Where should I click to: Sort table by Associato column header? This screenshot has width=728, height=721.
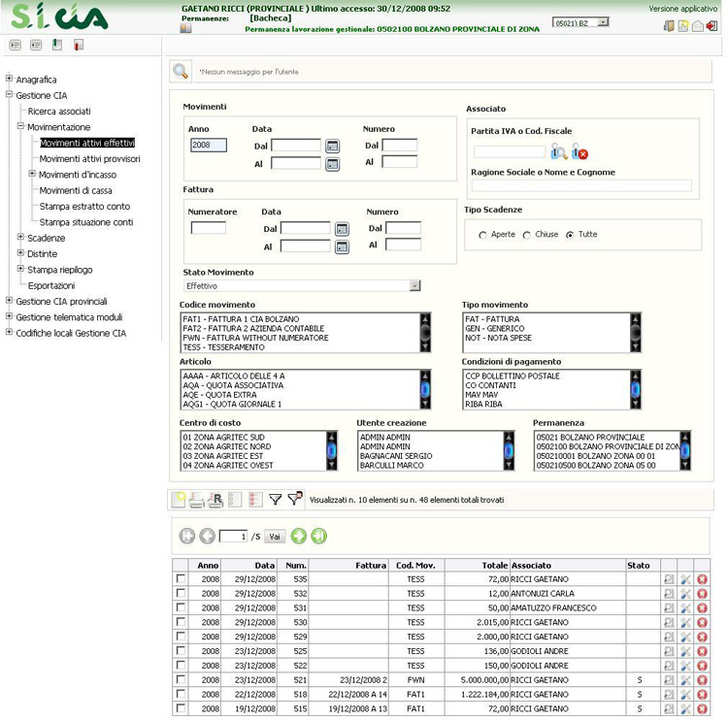pos(531,566)
